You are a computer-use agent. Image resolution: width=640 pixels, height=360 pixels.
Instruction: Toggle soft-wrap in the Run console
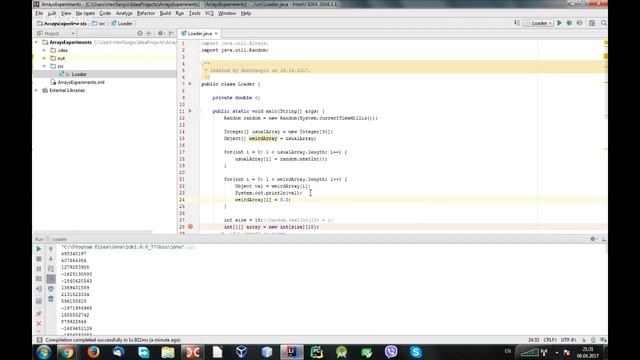(51, 269)
